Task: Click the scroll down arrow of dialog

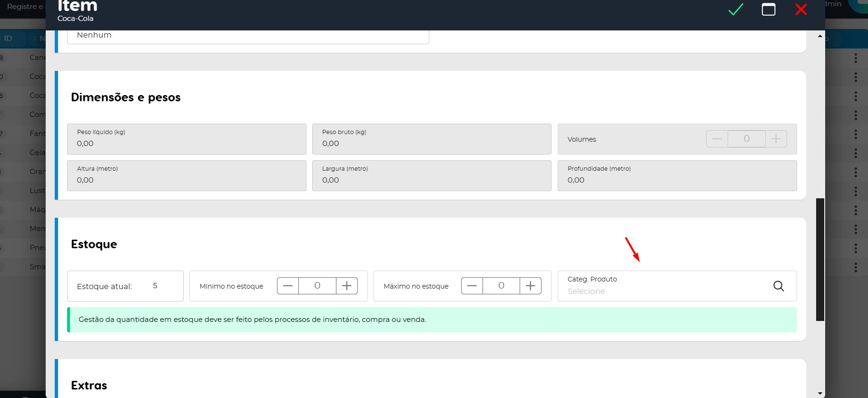Action: (x=820, y=393)
